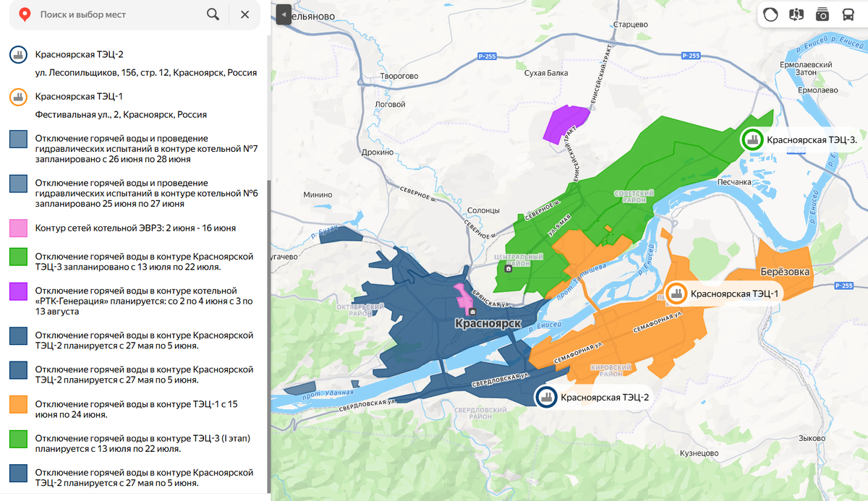Open address 'Фестивальная ул., 2, Красноярск, Россия'
The image size is (868, 501).
122,114
